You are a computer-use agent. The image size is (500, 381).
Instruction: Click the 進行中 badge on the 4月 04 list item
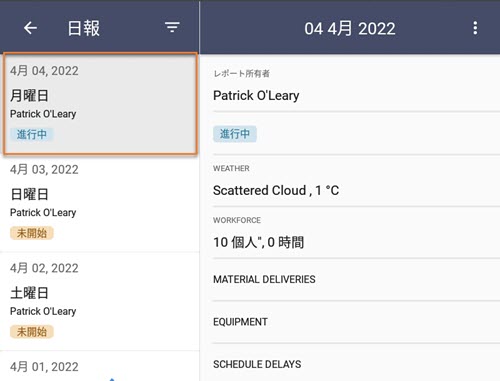pyautogui.click(x=32, y=134)
